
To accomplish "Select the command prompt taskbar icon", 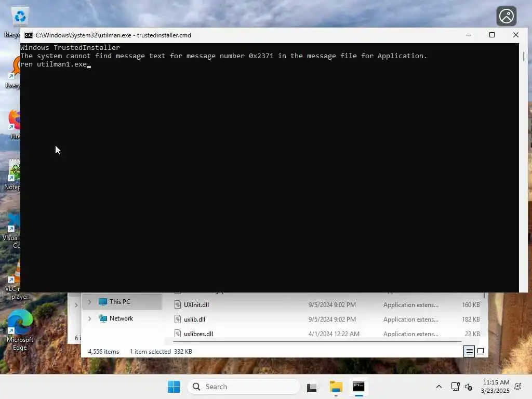I will click(358, 387).
